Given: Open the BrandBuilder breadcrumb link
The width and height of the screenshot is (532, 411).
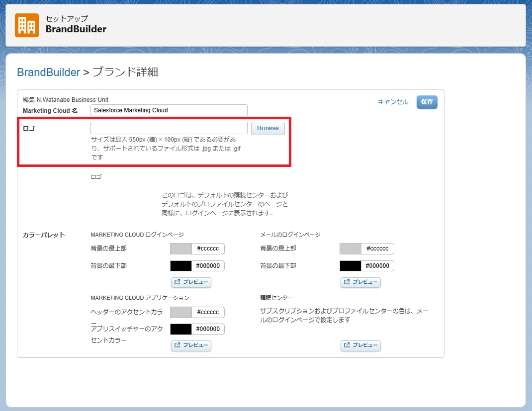Looking at the screenshot, I should tap(49, 72).
